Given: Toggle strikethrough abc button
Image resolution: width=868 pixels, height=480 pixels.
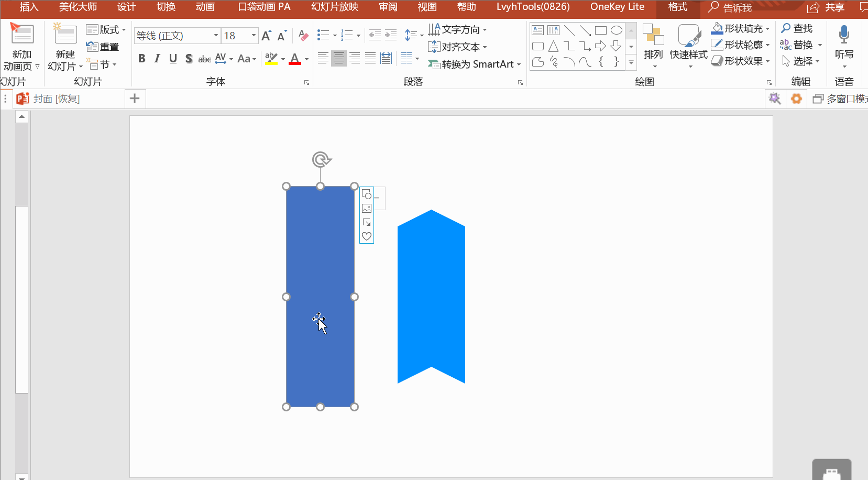Looking at the screenshot, I should [x=205, y=59].
